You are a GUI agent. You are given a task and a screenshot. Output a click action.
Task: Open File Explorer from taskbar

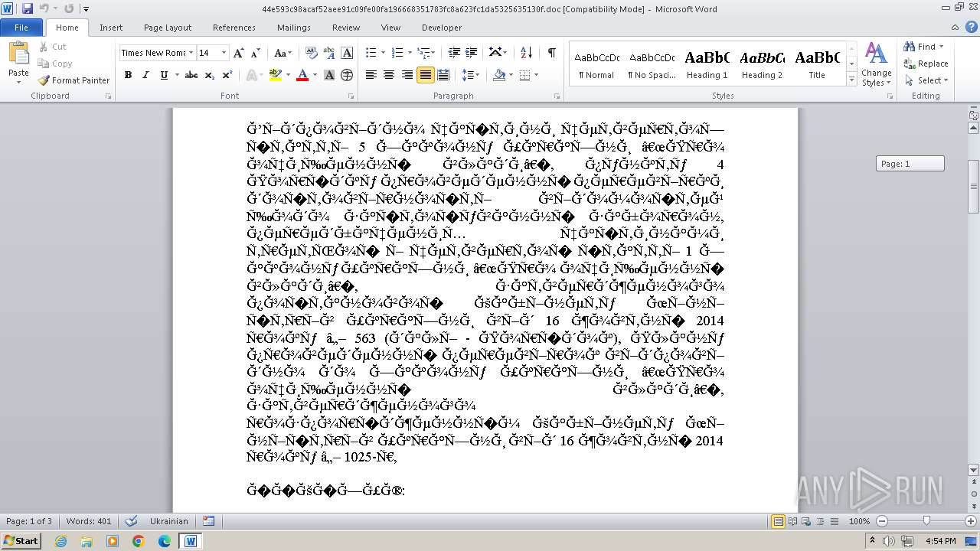(87, 541)
